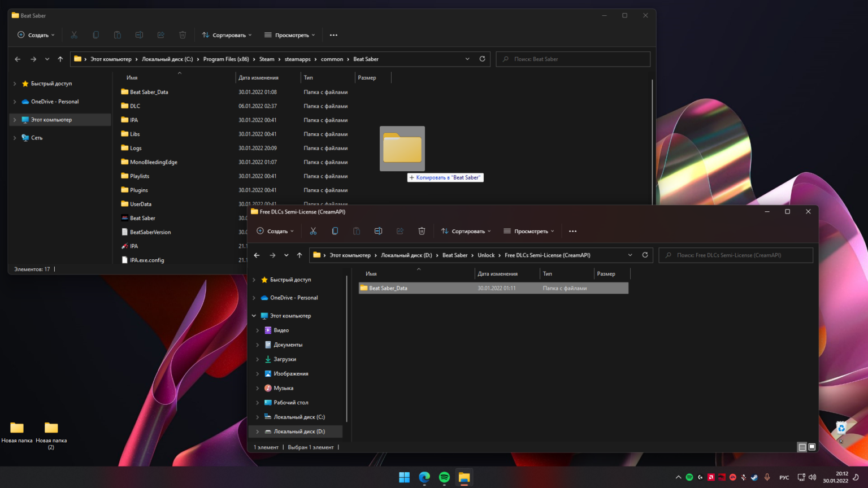Click the Rename icon in Free DLCs toolbar
Viewport: 868px width, 488px height.
tap(378, 231)
